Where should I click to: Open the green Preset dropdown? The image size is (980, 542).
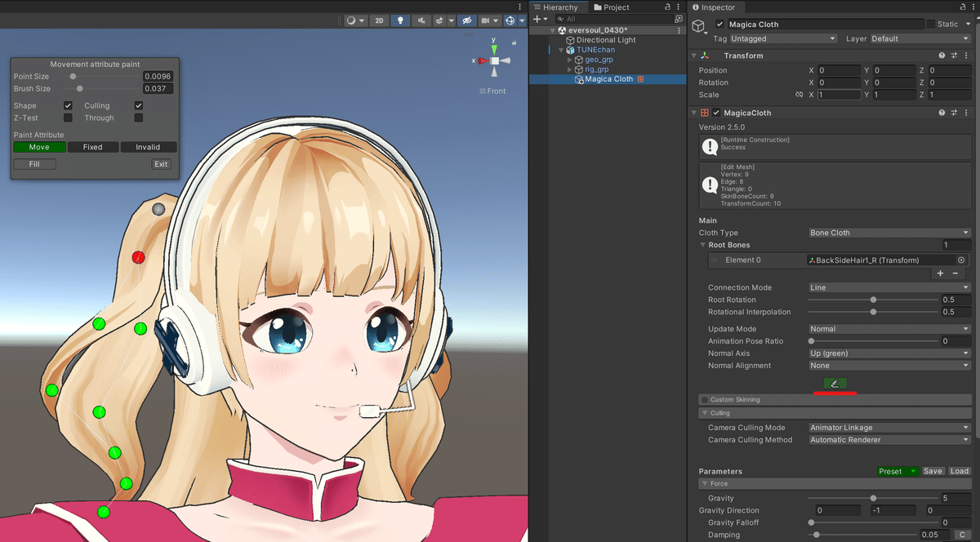[x=897, y=471]
